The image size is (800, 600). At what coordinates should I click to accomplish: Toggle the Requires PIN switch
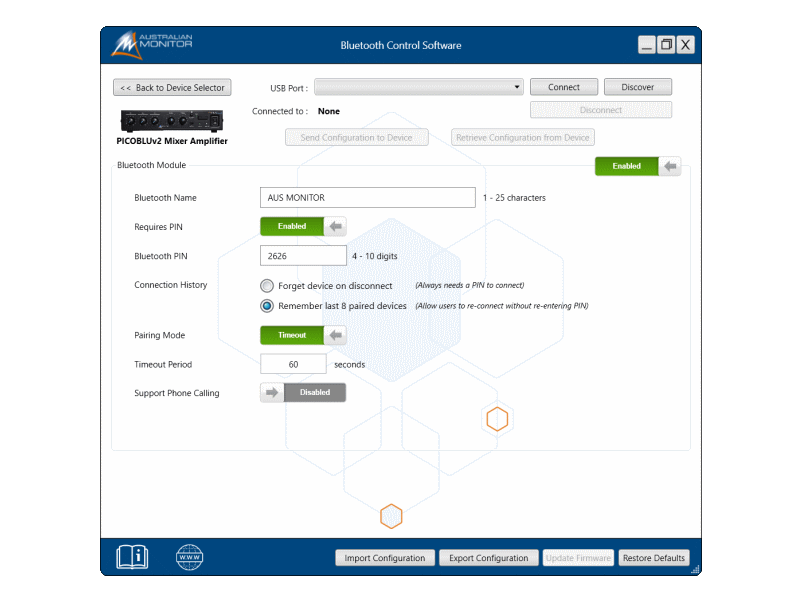[303, 226]
